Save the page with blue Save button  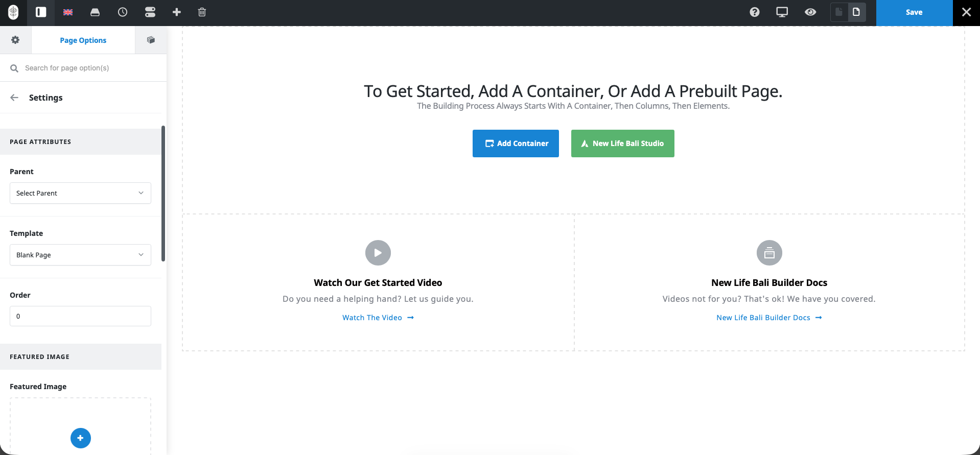(x=914, y=13)
